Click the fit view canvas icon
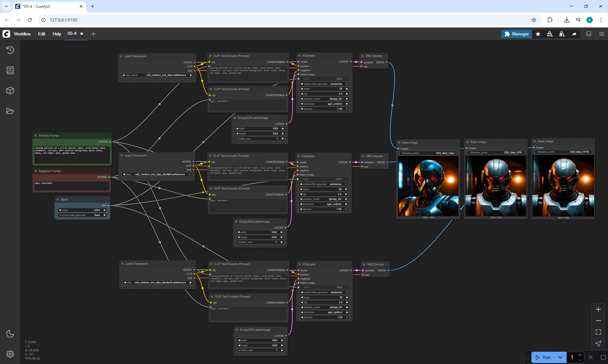Viewport: 608px width, 364px height. (x=598, y=332)
